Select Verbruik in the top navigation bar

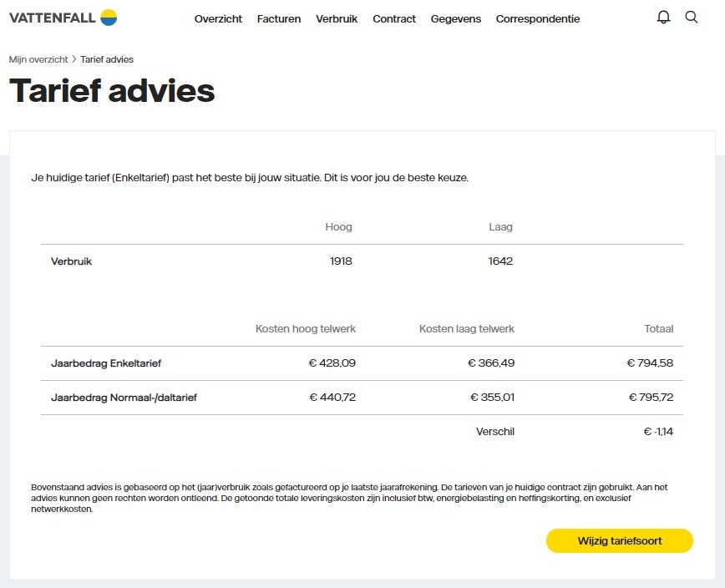(337, 19)
